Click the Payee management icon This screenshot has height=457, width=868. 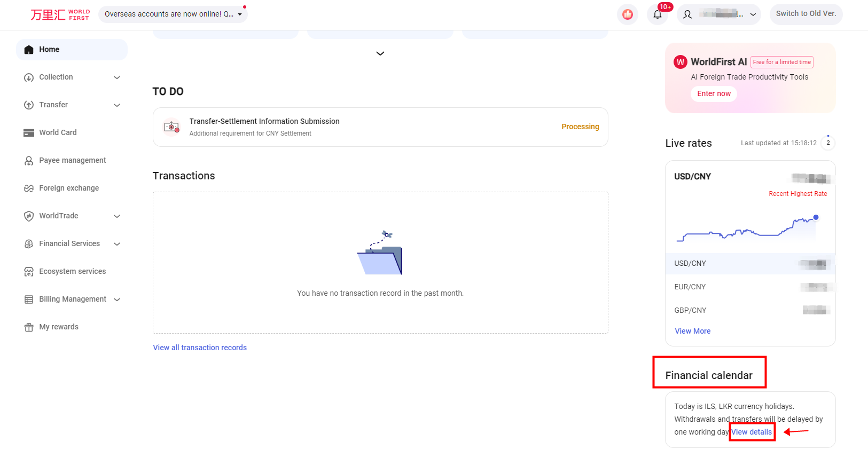click(x=29, y=161)
